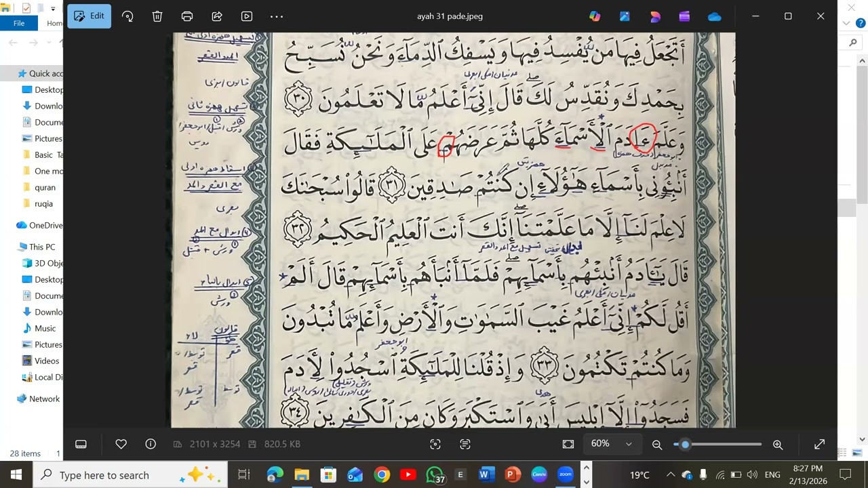Open Canva from the taskbar

pos(539,474)
